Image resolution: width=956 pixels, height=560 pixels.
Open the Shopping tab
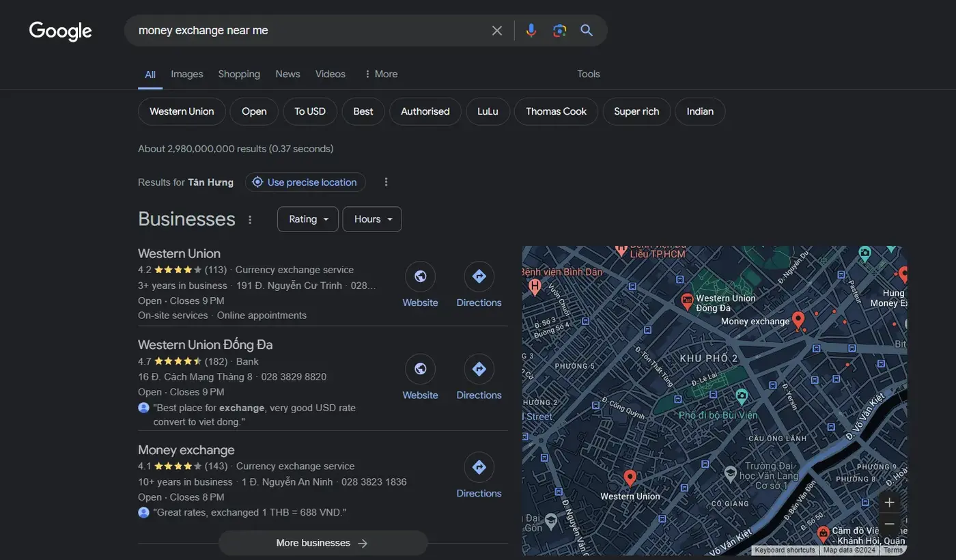(x=239, y=74)
